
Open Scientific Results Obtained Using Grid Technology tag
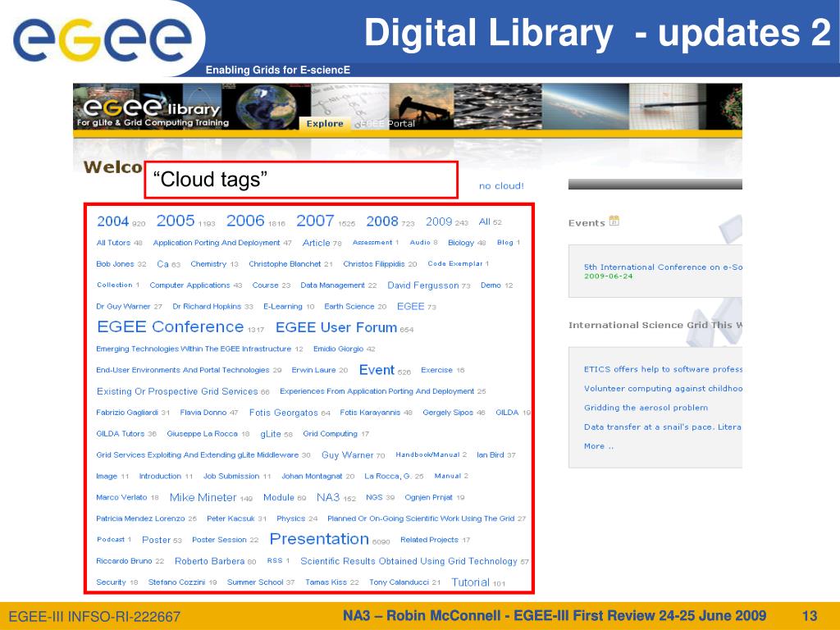point(409,561)
